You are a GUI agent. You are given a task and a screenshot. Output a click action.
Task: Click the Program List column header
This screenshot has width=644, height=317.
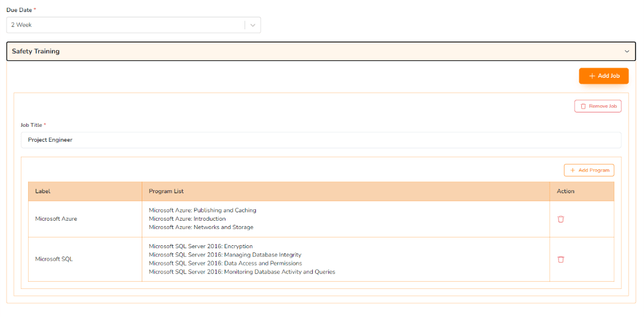(166, 191)
